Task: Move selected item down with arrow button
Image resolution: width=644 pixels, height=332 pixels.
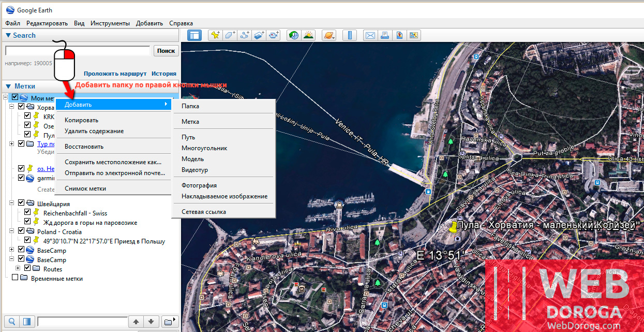Action: point(151,321)
